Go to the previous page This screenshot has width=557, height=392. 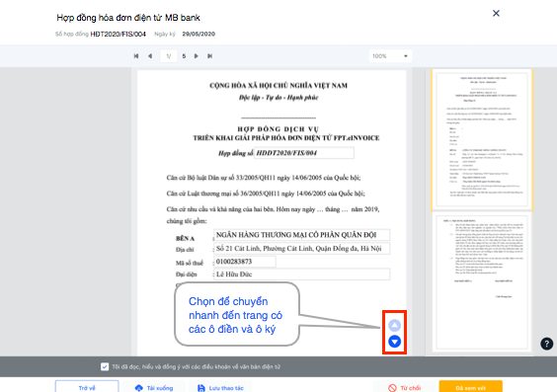coord(150,56)
